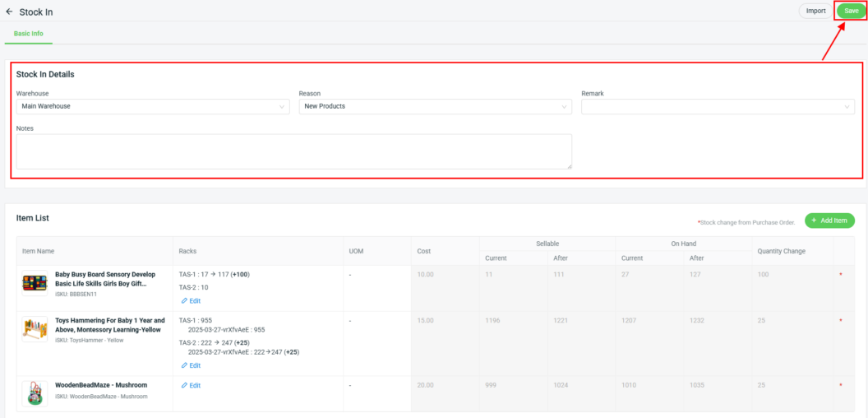The image size is (868, 418).
Task: Click the Save button
Action: [851, 11]
